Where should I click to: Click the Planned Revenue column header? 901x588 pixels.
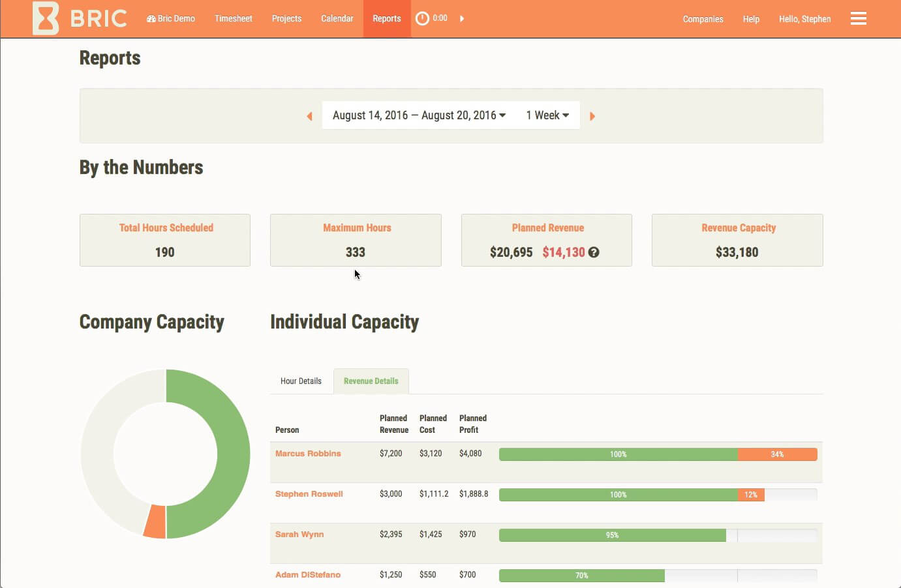coord(394,424)
